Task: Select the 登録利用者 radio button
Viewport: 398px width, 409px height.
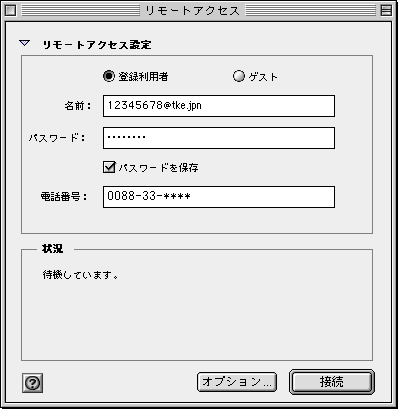Action: pyautogui.click(x=109, y=76)
